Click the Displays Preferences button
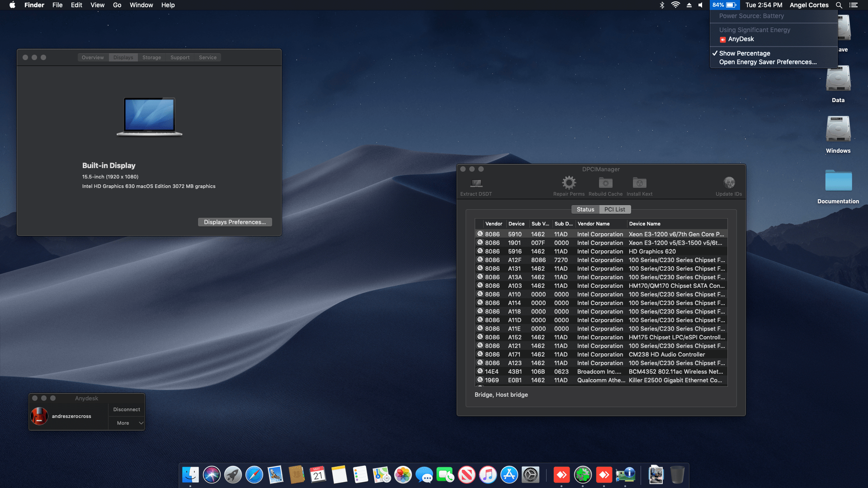Viewport: 868px width, 488px height. 235,222
